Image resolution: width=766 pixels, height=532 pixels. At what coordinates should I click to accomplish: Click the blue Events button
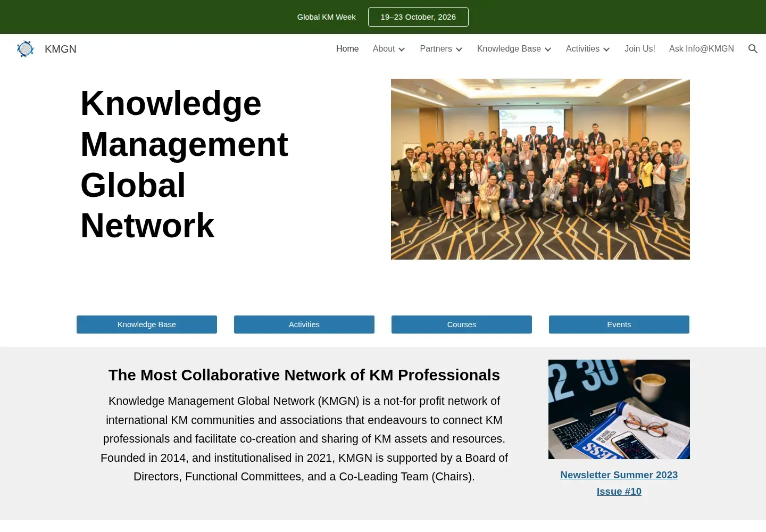(x=619, y=325)
